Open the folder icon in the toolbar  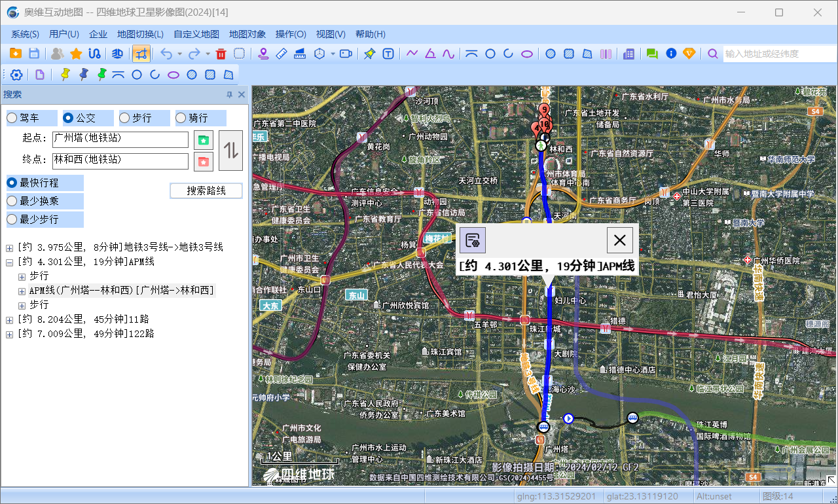point(16,54)
